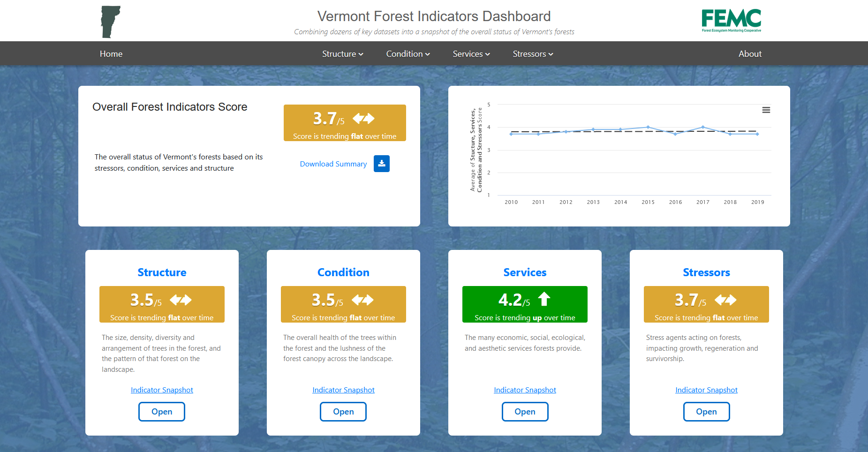Open the chart export hamburger menu
868x452 pixels.
coord(766,110)
